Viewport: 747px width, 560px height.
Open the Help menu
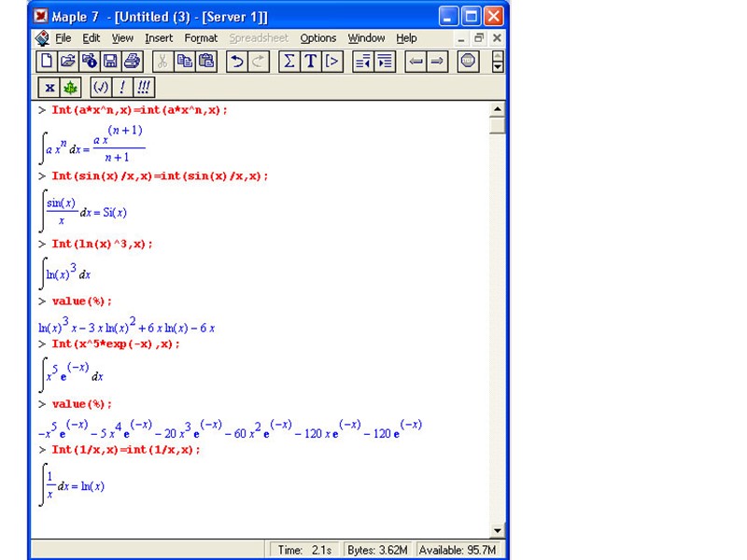point(406,38)
